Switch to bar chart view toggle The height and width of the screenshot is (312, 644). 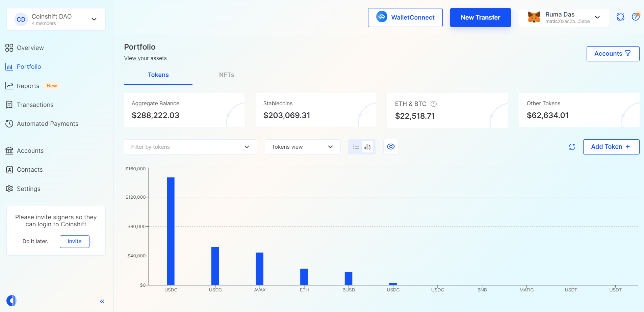pos(367,147)
